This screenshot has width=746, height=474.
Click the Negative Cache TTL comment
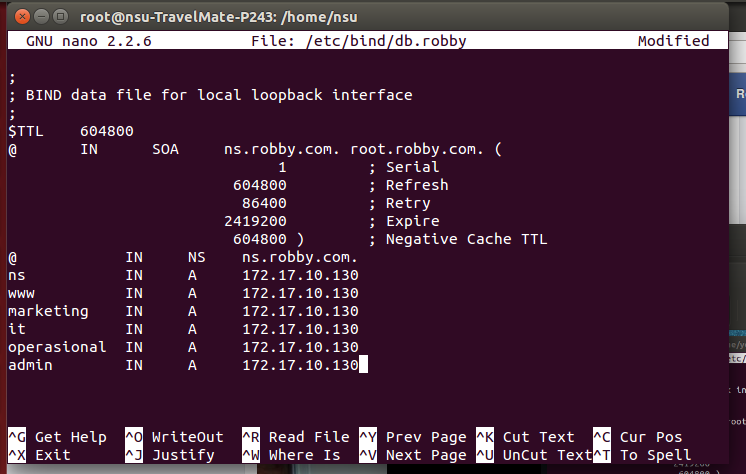(458, 239)
